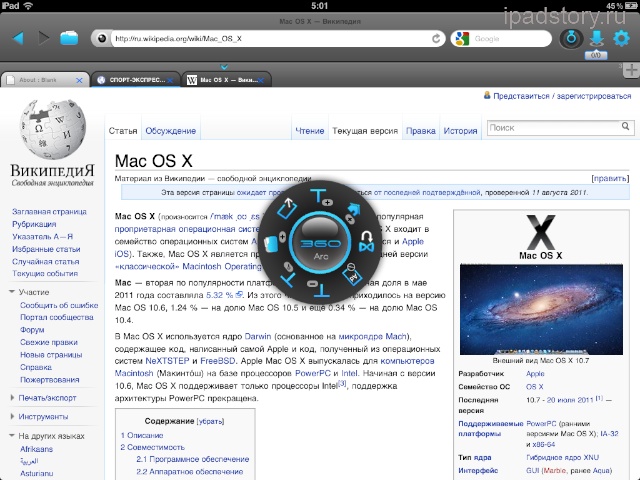Follow the PowerPC link in article text
This screenshot has height=480, width=640.
[x=312, y=373]
